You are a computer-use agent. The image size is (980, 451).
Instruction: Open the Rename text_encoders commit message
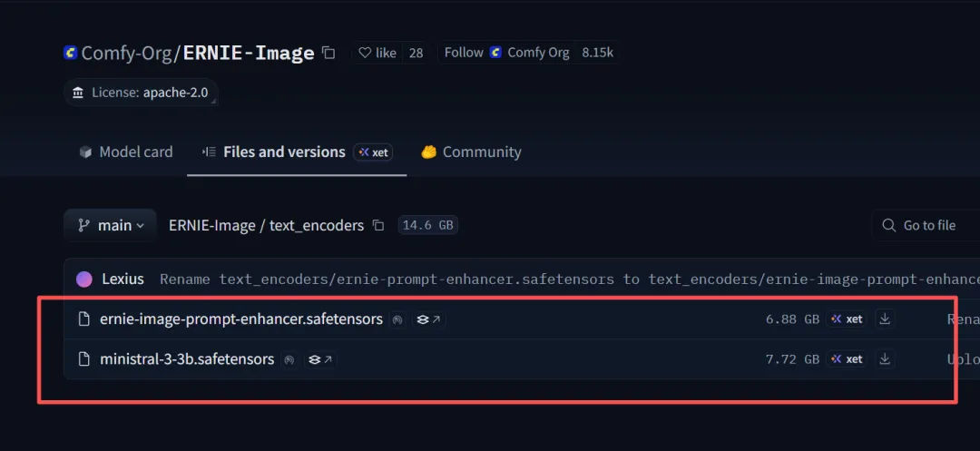(x=569, y=279)
